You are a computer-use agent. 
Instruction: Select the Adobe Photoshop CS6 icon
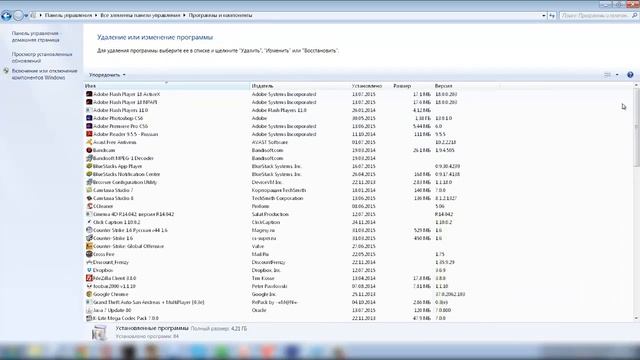tap(89, 118)
